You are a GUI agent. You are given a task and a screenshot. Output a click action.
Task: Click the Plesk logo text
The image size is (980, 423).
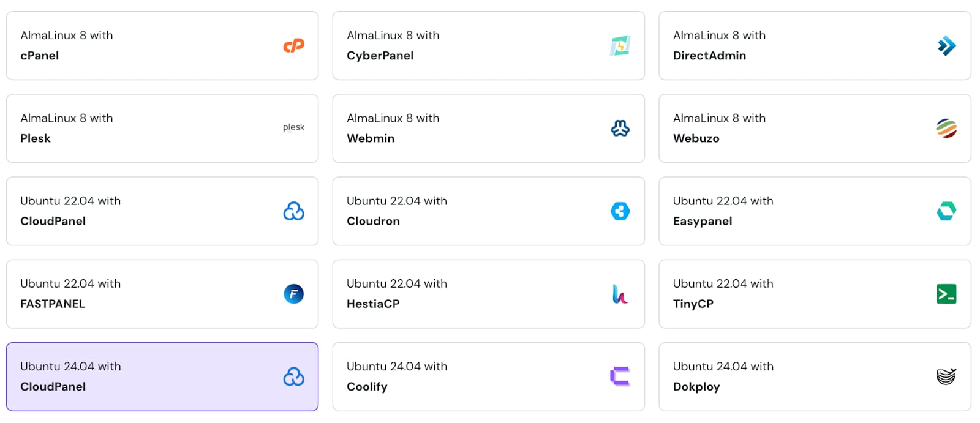coord(293,127)
